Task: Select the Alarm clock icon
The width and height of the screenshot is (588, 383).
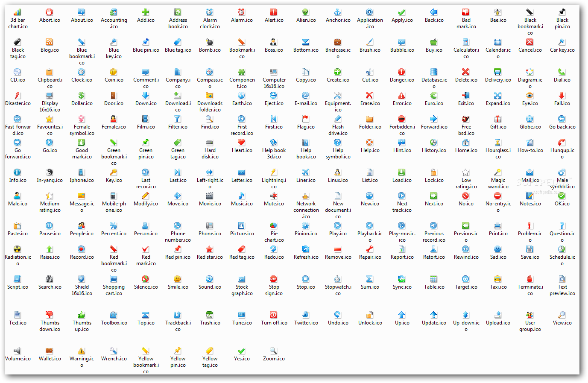Action: (x=209, y=13)
